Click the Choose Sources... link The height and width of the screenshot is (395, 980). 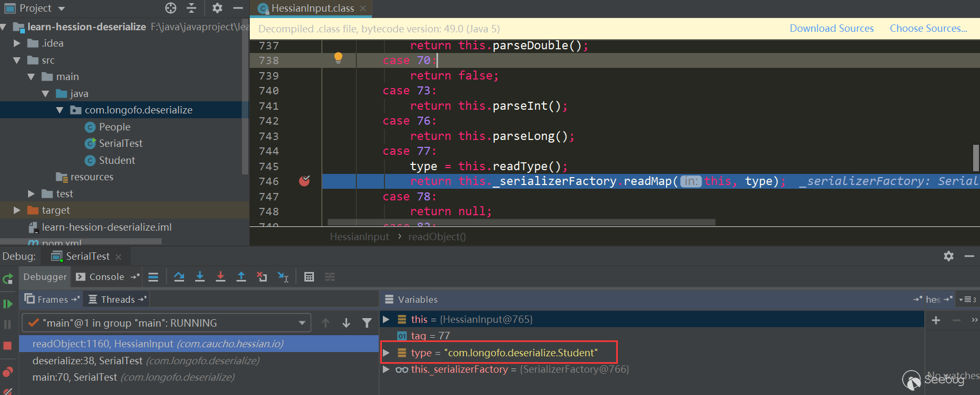(x=929, y=29)
